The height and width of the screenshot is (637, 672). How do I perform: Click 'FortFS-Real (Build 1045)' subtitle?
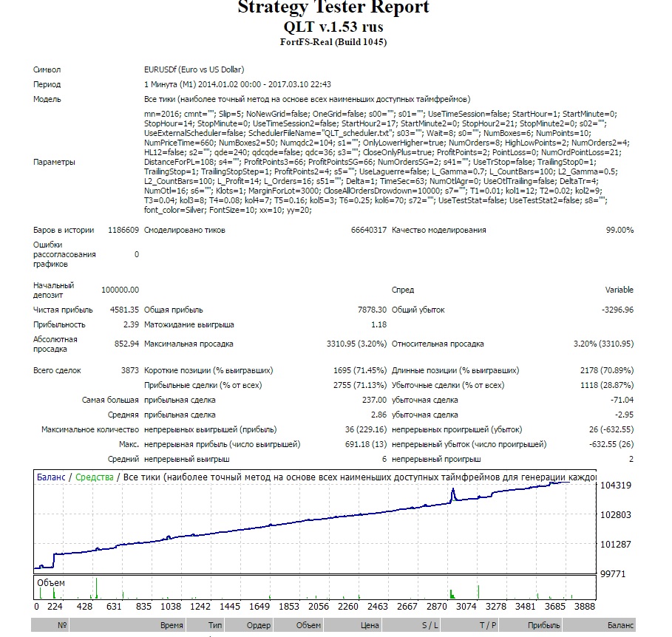tap(333, 42)
